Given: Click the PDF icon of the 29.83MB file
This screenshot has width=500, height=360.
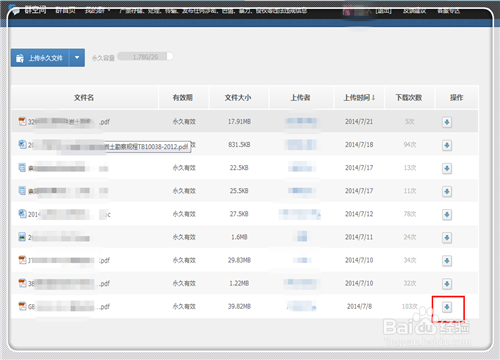Looking at the screenshot, I should coord(22,260).
